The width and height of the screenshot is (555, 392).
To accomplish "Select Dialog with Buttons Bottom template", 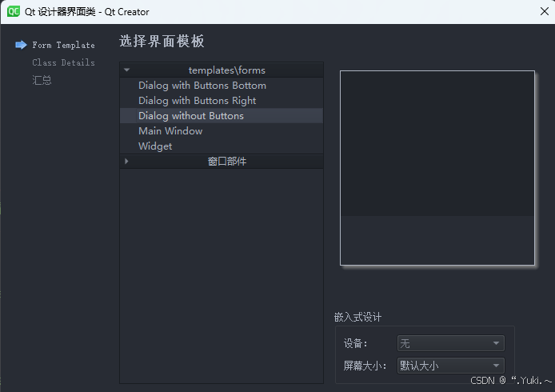I will [x=222, y=86].
